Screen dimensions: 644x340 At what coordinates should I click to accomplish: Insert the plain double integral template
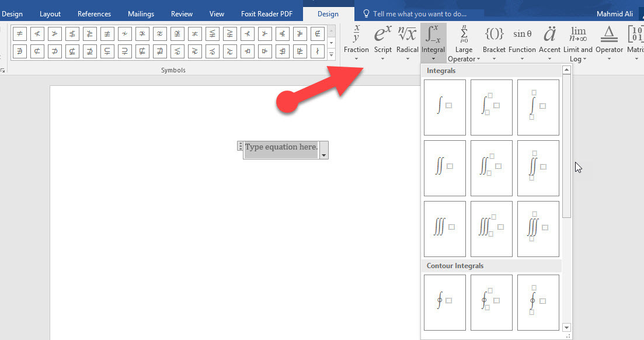coord(445,168)
